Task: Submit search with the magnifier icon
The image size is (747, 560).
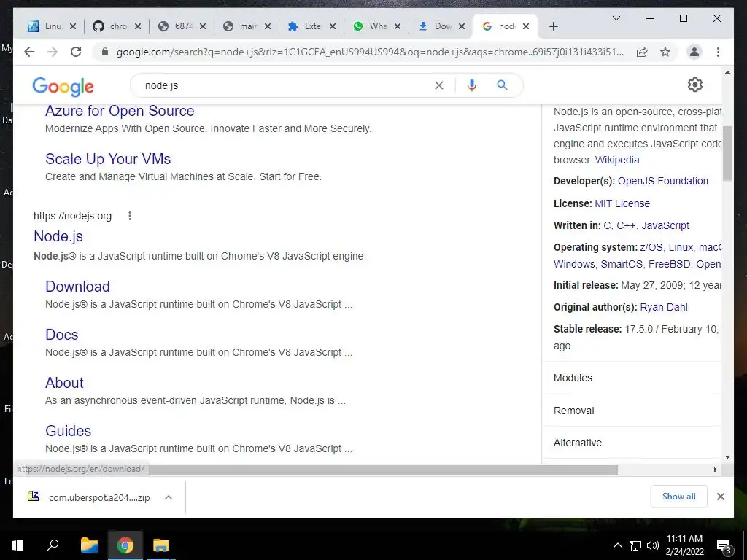Action: pyautogui.click(x=502, y=85)
